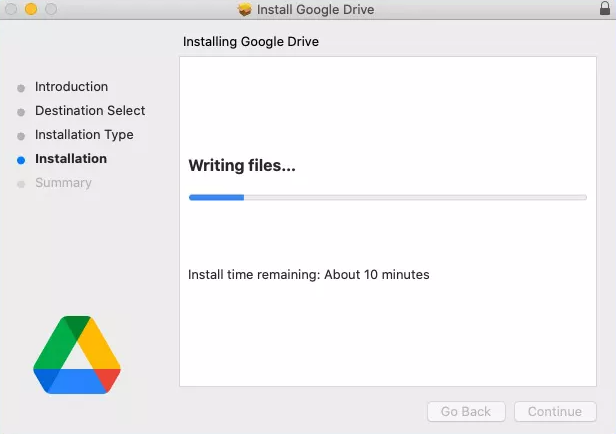Minimize the installer with yellow button
This screenshot has height=434, width=616.
[x=31, y=9]
